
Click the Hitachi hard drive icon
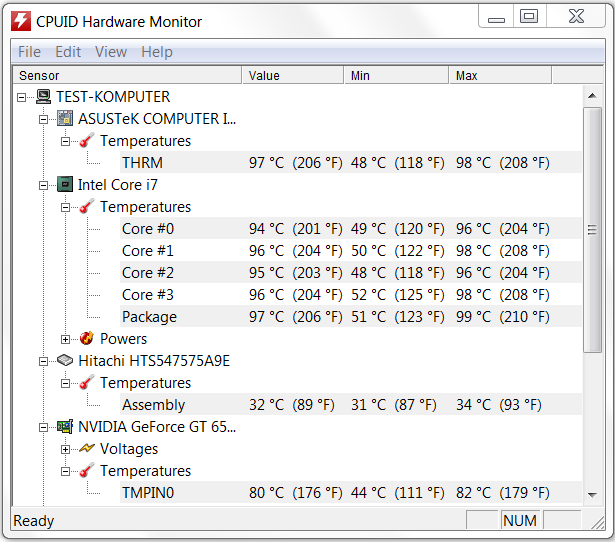(65, 360)
